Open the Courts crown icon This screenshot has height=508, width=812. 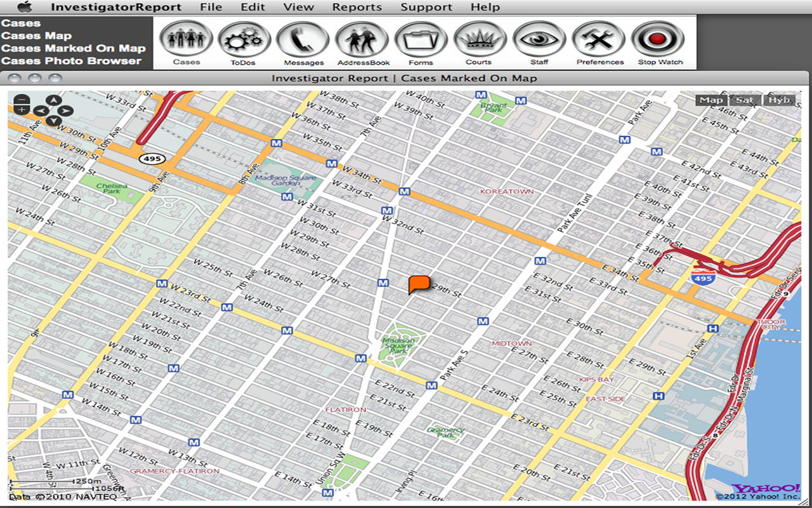click(x=480, y=39)
